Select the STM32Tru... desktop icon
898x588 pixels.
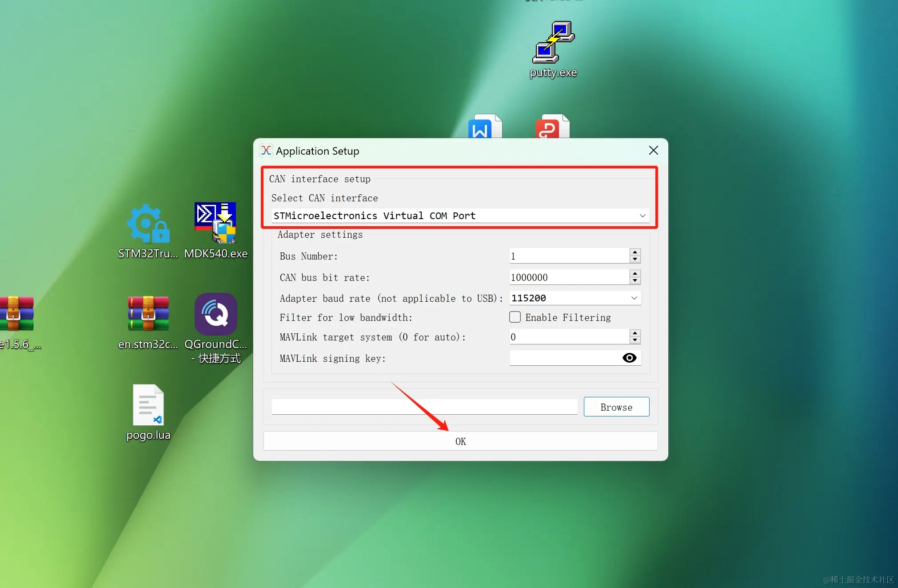coord(148,224)
